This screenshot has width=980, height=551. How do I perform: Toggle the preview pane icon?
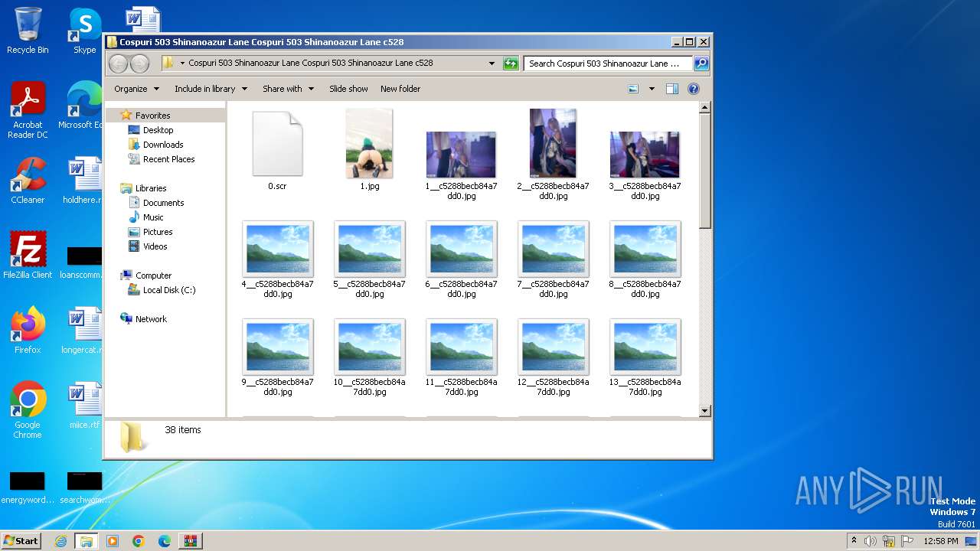671,89
